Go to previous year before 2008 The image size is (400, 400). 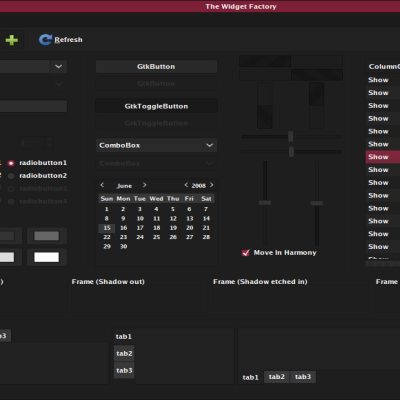[x=186, y=185]
